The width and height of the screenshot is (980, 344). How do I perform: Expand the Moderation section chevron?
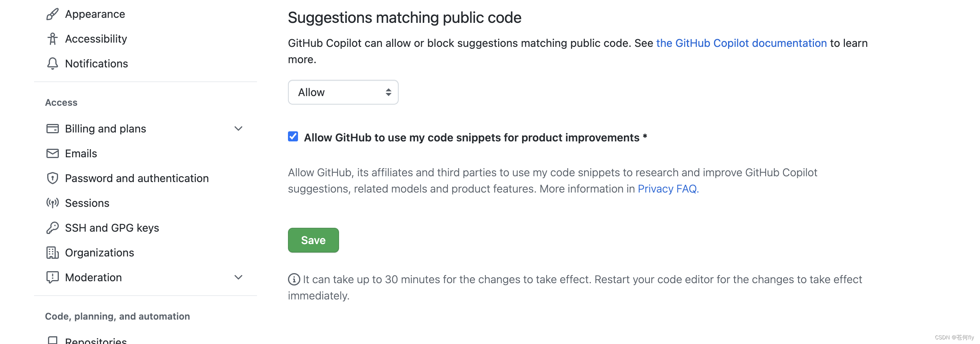coord(238,277)
